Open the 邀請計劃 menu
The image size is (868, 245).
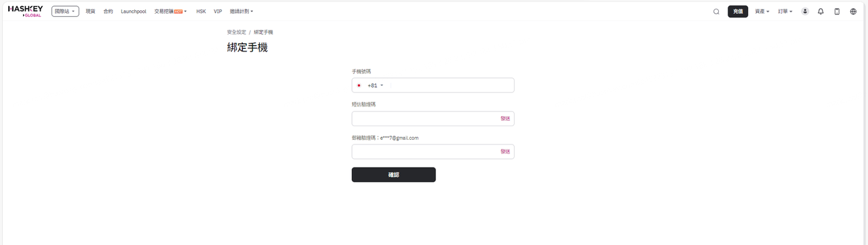click(242, 12)
